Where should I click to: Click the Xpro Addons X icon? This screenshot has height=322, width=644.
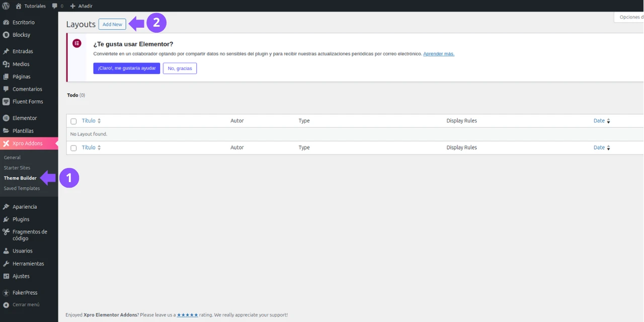click(x=6, y=143)
